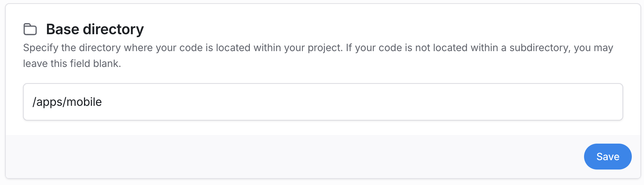The height and width of the screenshot is (185, 644).
Task: Click empty space right of /apps/mobile
Action: coord(359,102)
